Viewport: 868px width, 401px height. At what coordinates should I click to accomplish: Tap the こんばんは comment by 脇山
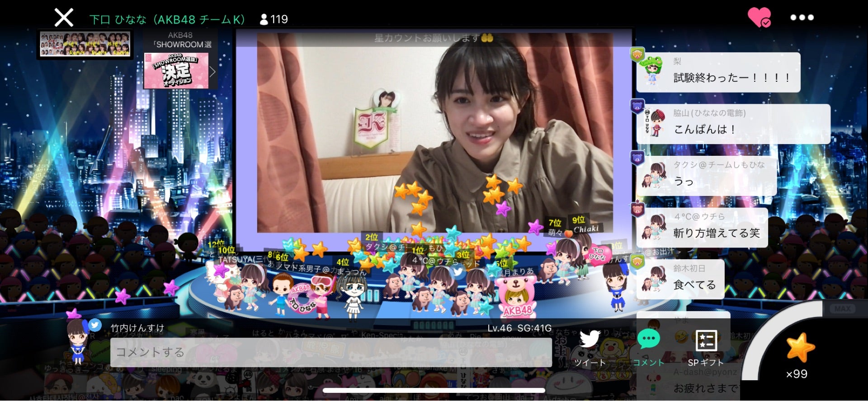tap(733, 124)
